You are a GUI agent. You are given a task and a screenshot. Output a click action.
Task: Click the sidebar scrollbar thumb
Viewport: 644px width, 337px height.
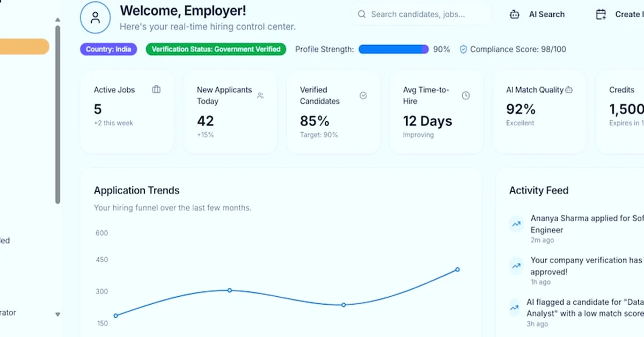57,115
